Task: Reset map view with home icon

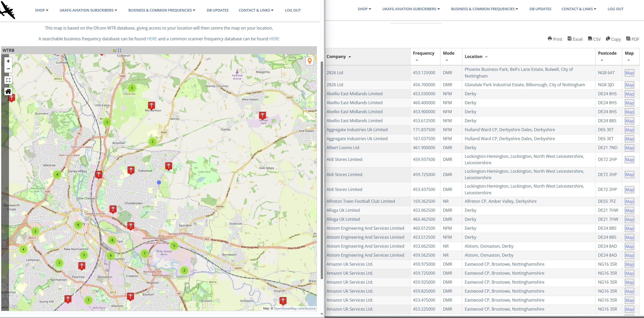Action: point(8,91)
